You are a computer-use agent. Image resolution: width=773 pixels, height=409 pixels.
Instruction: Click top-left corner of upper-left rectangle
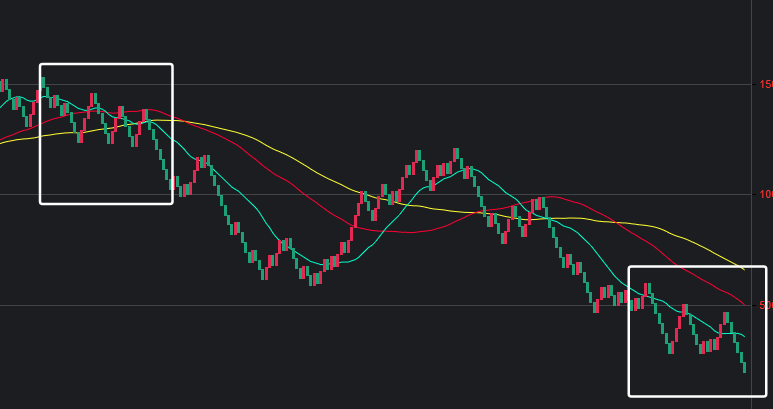pyautogui.click(x=40, y=65)
